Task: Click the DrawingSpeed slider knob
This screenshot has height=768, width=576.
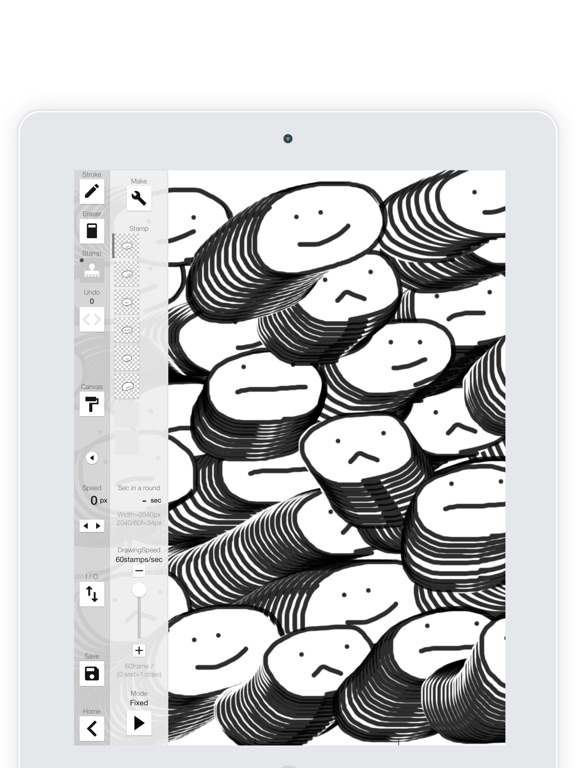Action: [x=139, y=590]
